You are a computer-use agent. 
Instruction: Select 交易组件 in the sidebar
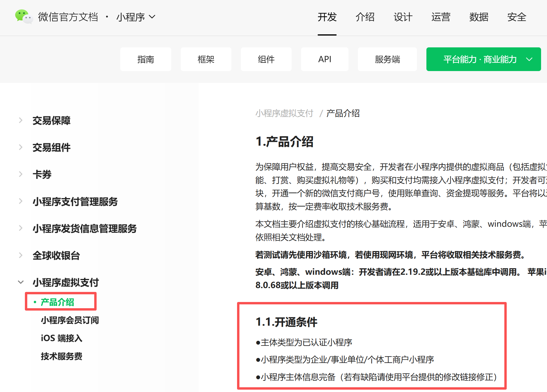52,147
